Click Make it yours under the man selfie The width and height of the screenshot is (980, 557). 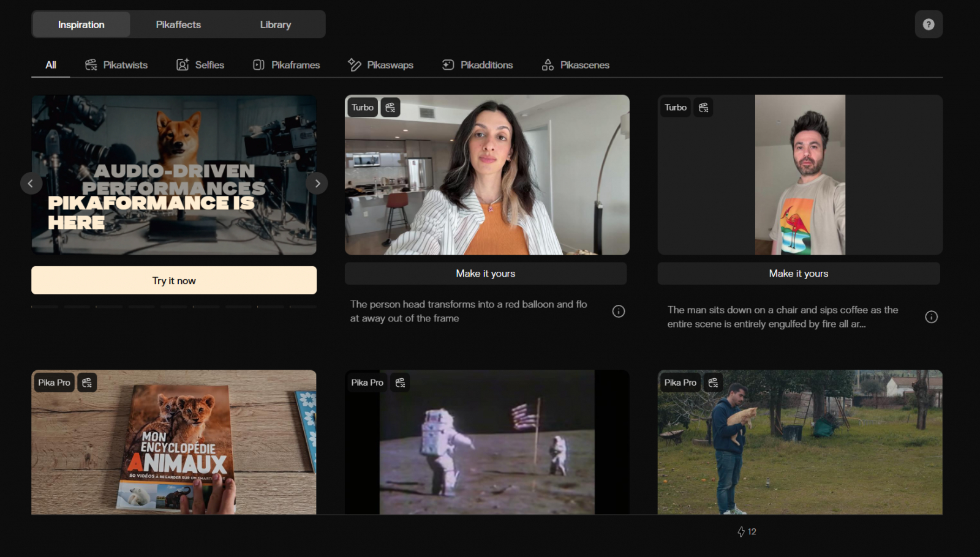[x=798, y=274]
